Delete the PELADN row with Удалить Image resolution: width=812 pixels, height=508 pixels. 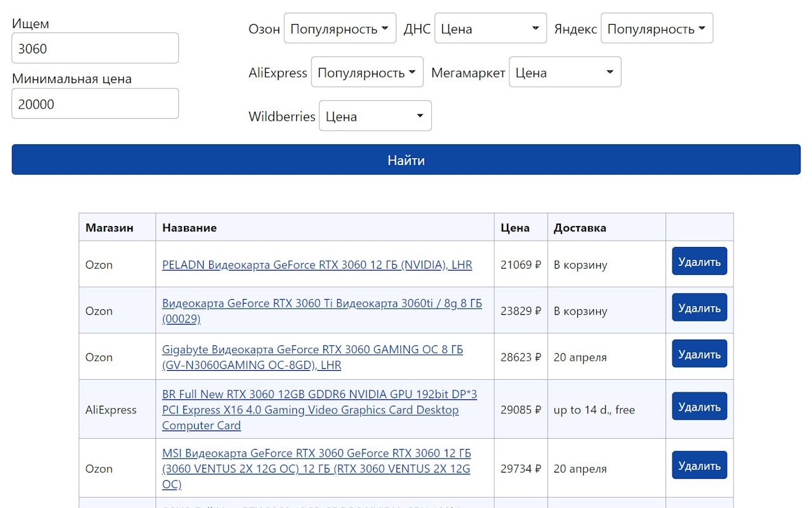700,262
